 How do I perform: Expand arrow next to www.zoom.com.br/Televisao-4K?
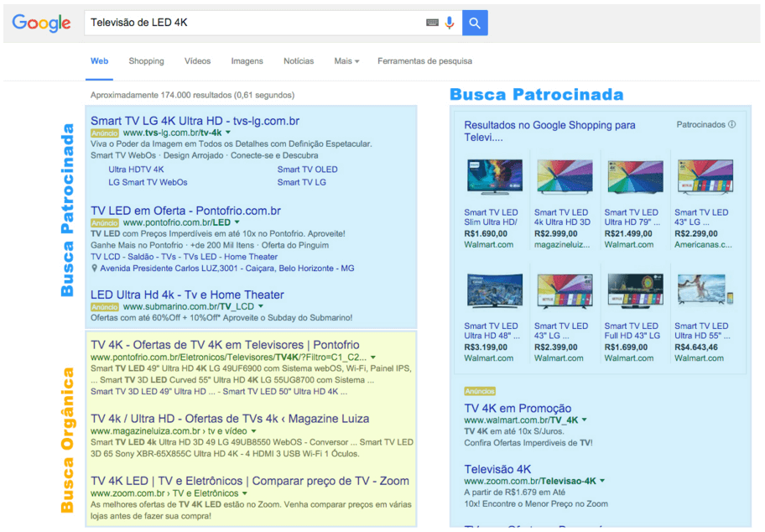coord(602,481)
